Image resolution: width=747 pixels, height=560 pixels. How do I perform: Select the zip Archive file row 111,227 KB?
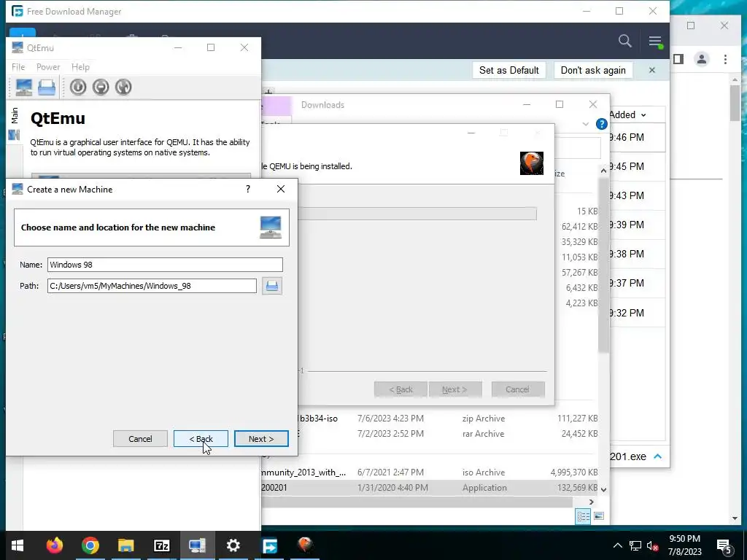pyautogui.click(x=430, y=419)
